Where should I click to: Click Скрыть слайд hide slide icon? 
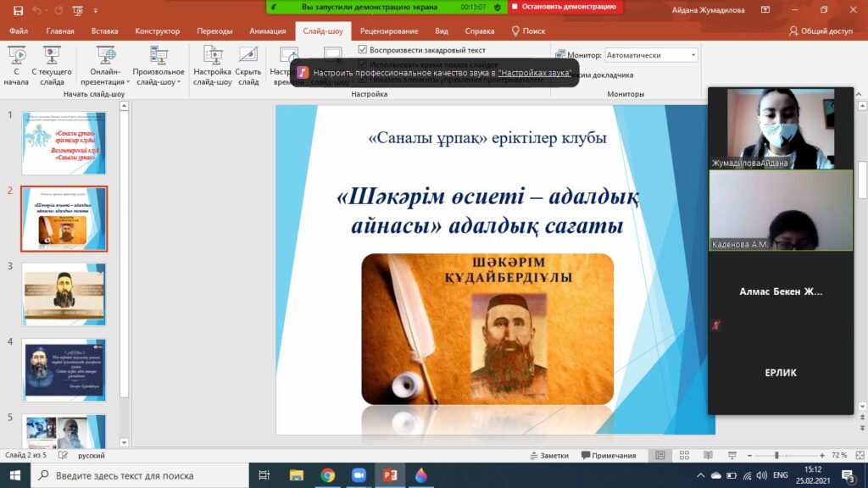coord(248,66)
